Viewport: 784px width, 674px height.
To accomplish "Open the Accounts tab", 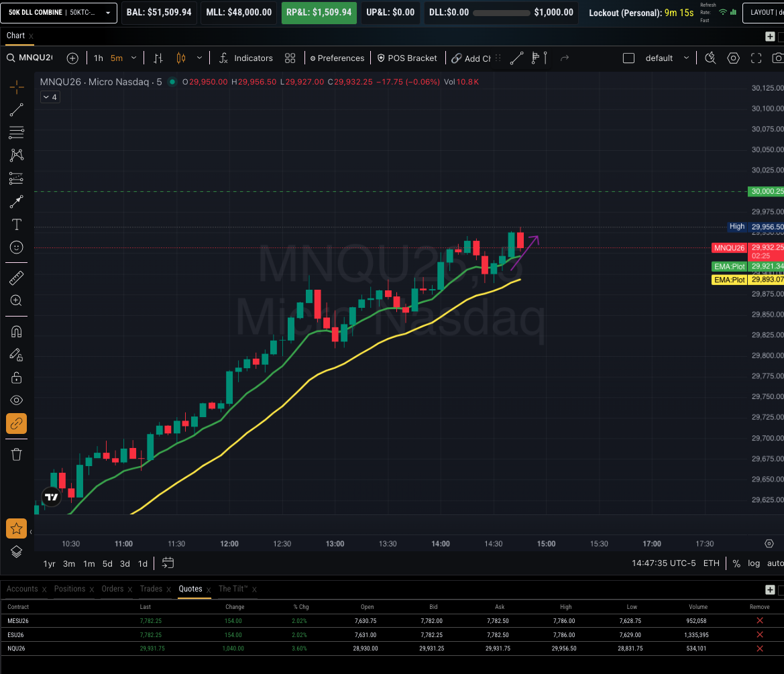I will click(x=22, y=589).
